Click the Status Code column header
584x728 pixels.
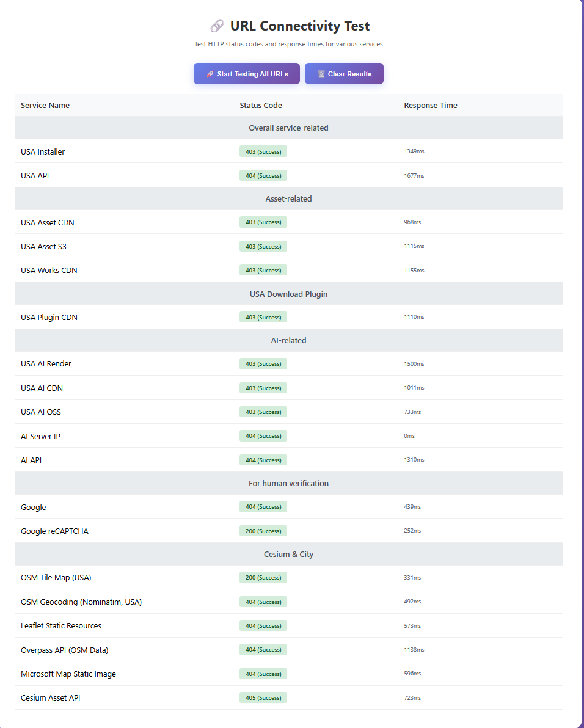(261, 105)
